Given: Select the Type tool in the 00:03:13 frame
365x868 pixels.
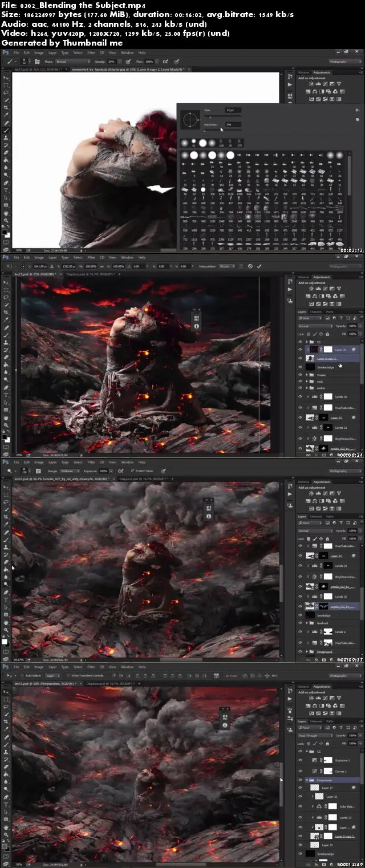Looking at the screenshot, I should pyautogui.click(x=6, y=190).
